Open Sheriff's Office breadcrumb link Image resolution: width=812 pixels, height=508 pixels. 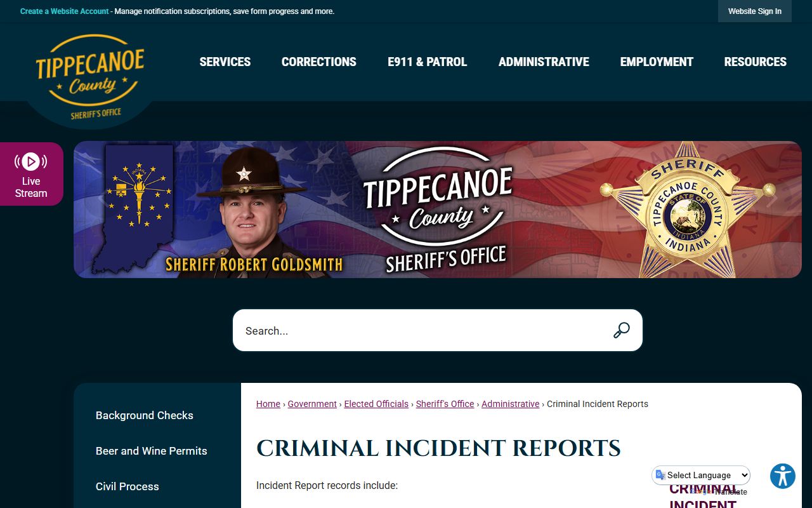pyautogui.click(x=445, y=404)
